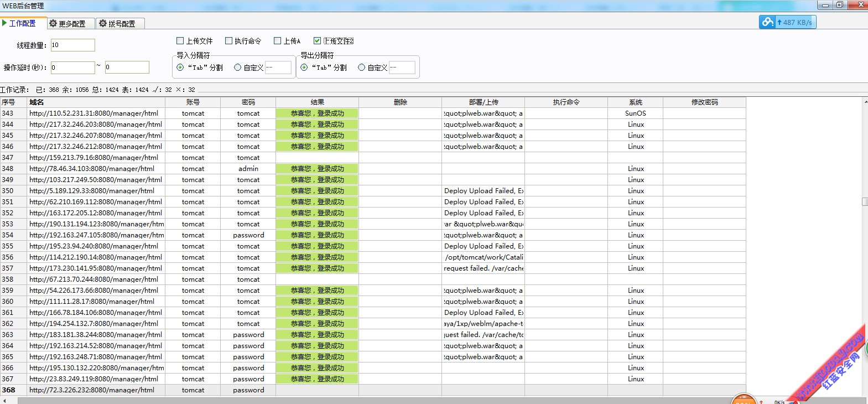Image resolution: width=868 pixels, height=404 pixels.
Task: Click the 修改密码 column header
Action: (704, 102)
